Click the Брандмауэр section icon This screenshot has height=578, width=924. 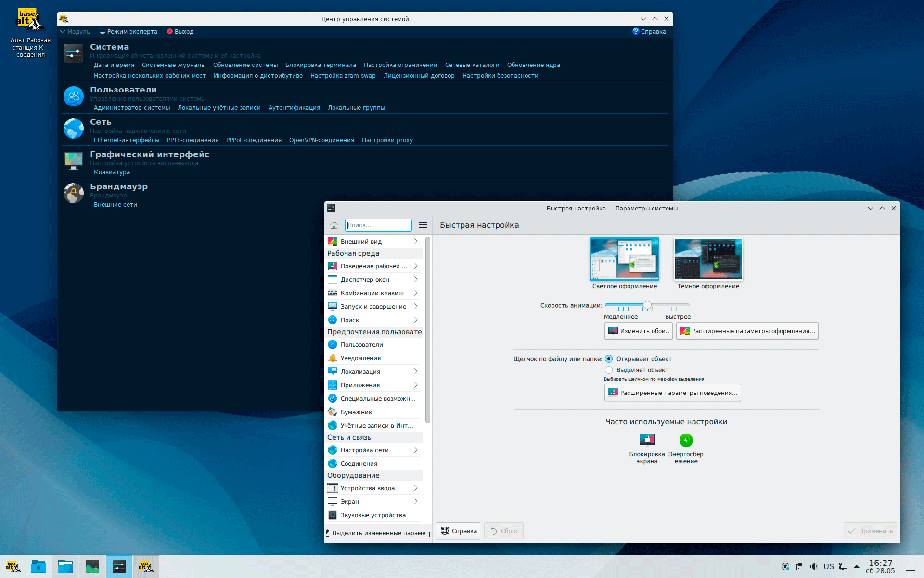(74, 193)
